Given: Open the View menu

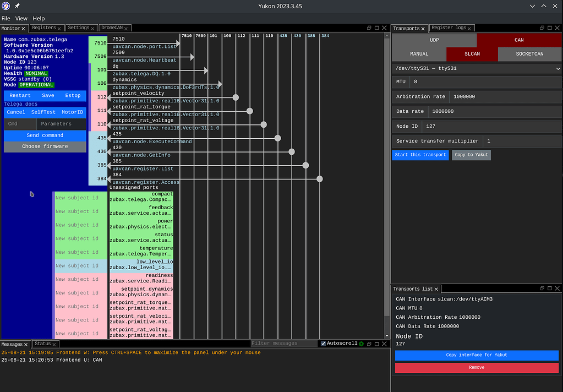Looking at the screenshot, I should click(21, 18).
